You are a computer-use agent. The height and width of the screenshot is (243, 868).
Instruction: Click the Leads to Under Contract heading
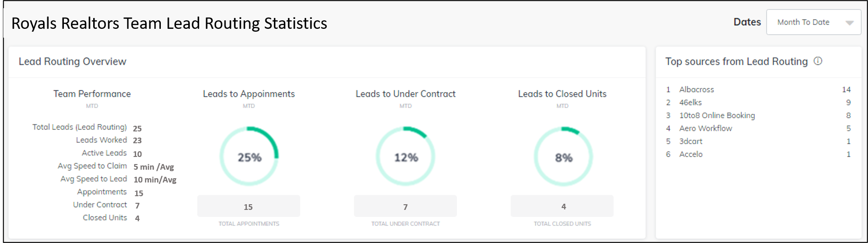tap(405, 94)
